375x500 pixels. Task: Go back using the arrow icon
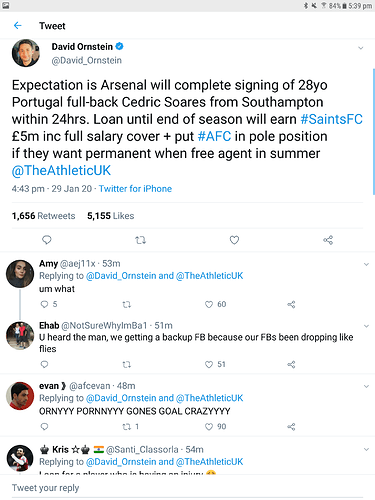click(x=18, y=25)
